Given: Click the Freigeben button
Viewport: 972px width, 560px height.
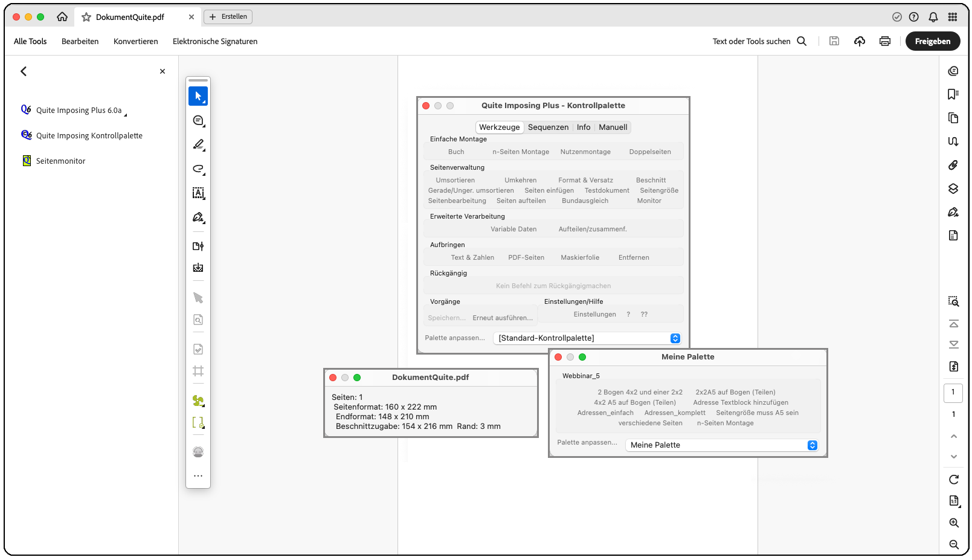Looking at the screenshot, I should pos(932,41).
